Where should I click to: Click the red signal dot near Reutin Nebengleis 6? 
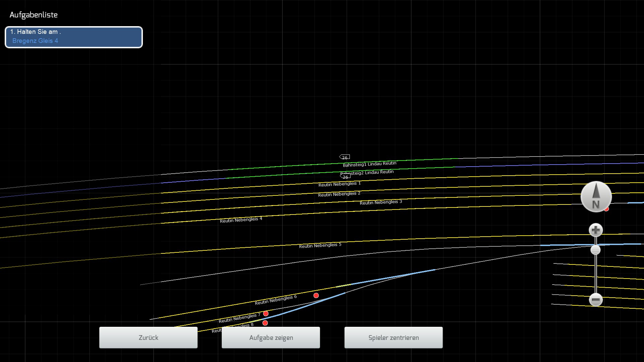[316, 295]
